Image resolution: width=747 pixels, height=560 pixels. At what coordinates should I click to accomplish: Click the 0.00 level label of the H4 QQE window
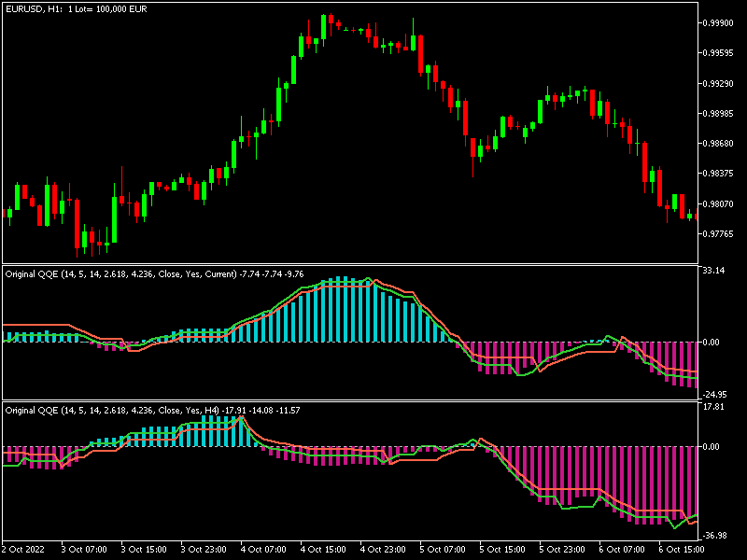(x=712, y=447)
